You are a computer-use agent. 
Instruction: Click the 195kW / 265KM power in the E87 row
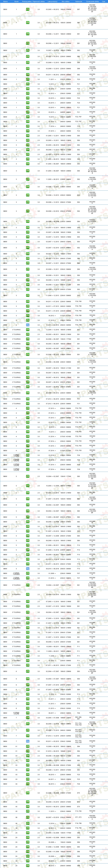point(65,23)
